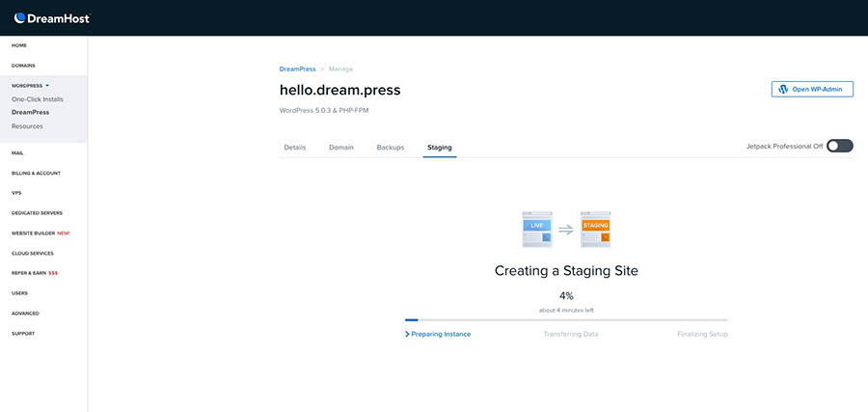Image resolution: width=868 pixels, height=412 pixels.
Task: Select the Staging tab
Action: pos(440,148)
